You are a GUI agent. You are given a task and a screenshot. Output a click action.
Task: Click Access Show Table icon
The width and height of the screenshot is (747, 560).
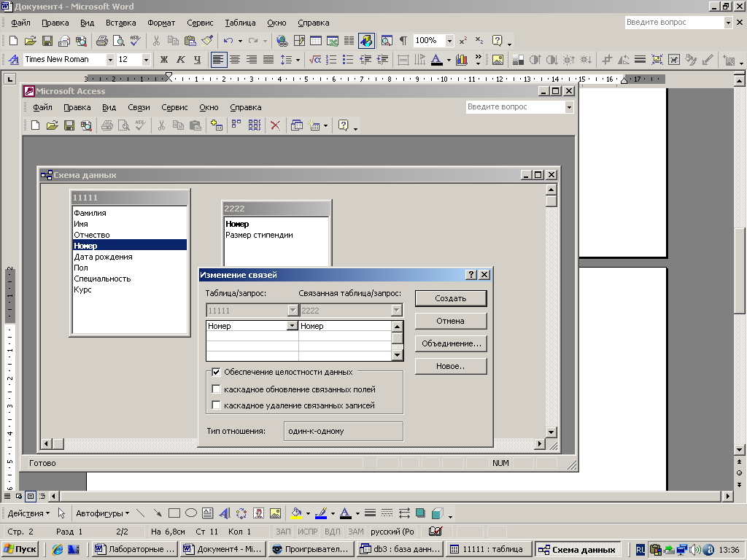pos(216,125)
